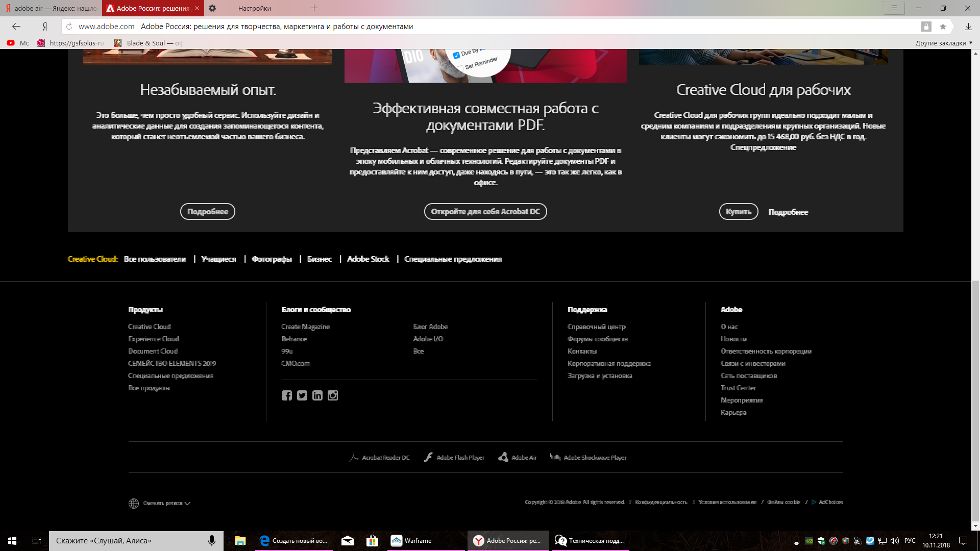Click the Купить button
The image size is (980, 551).
pyautogui.click(x=739, y=212)
